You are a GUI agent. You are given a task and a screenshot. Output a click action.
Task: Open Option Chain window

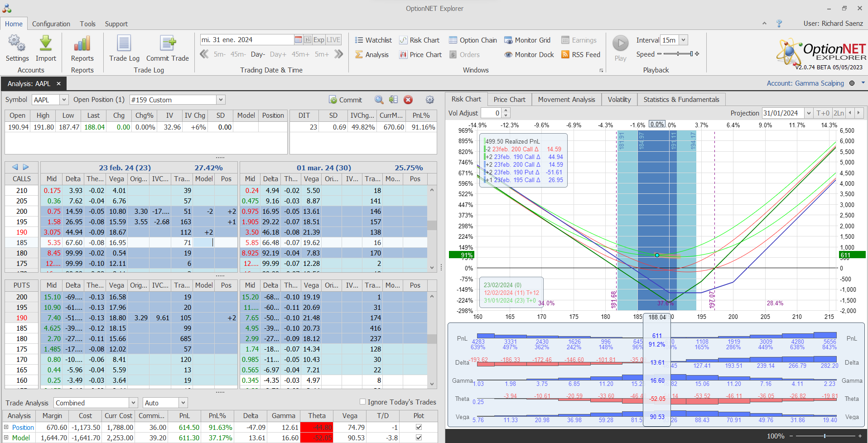473,40
